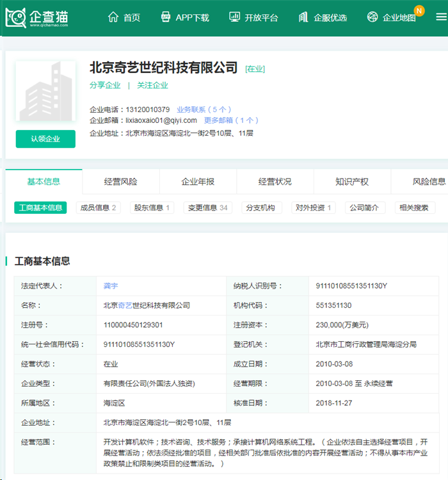Go to 首页 home icon
Screen dimensions: 448x480
click(x=113, y=17)
